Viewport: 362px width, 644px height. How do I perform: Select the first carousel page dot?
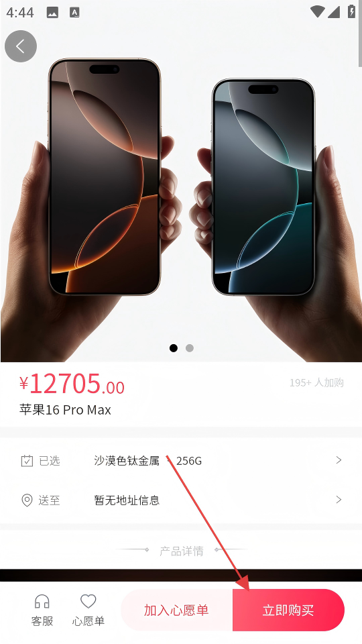point(174,348)
